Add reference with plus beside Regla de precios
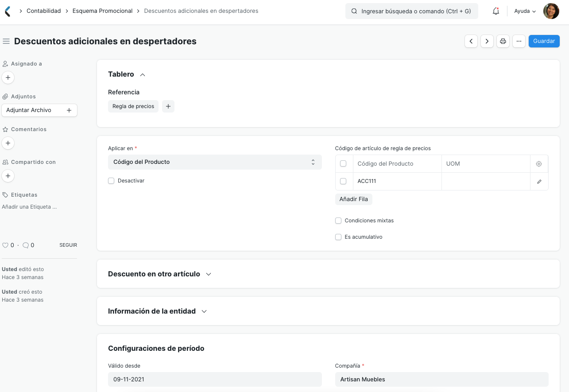Viewport: 569px width, 392px height. pos(168,106)
